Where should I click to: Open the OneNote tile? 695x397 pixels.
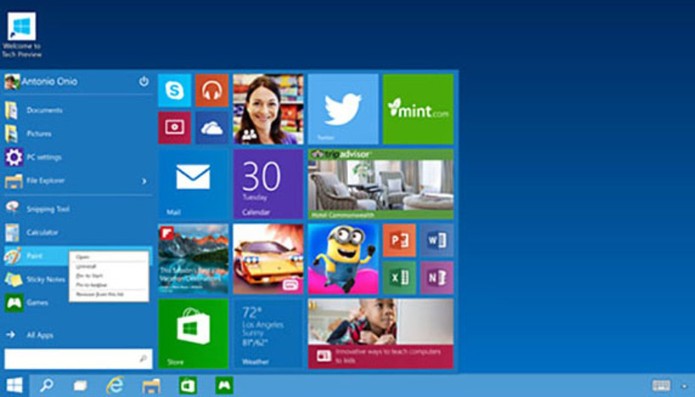(437, 278)
